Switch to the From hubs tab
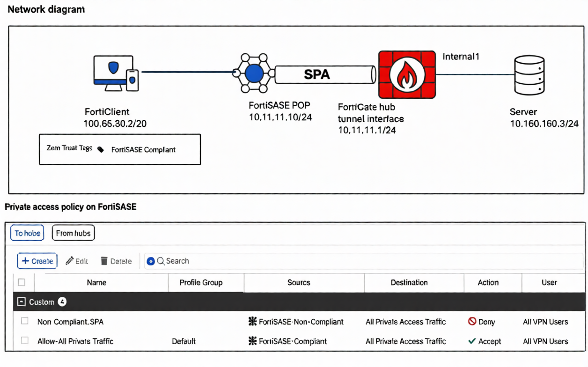Screen dimensions: 588x367 pyautogui.click(x=73, y=233)
